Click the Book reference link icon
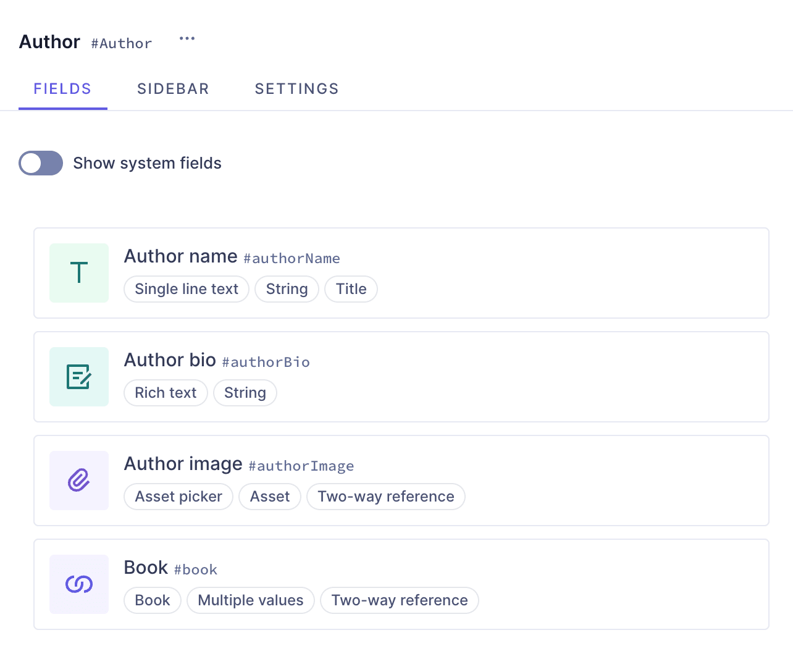793x672 pixels. 79,584
